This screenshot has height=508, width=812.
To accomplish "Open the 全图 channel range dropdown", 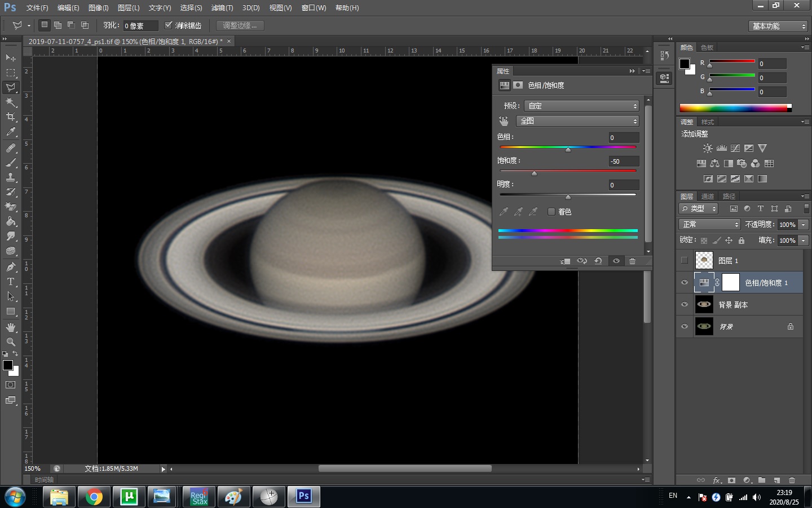I will pos(577,121).
